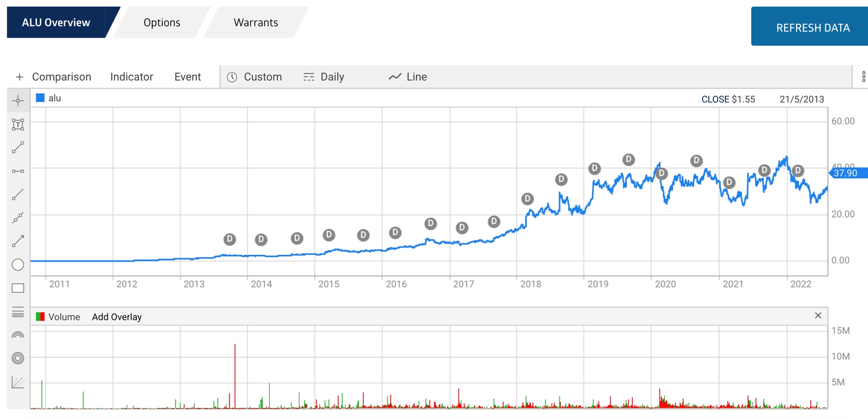Click the Add Overlay link
The width and height of the screenshot is (868, 419).
pos(117,317)
